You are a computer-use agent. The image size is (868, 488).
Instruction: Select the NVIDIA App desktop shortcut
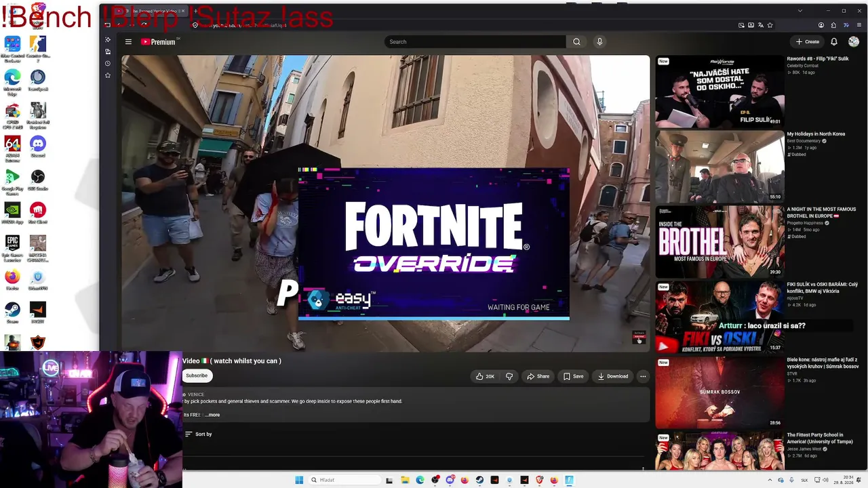[x=12, y=213]
